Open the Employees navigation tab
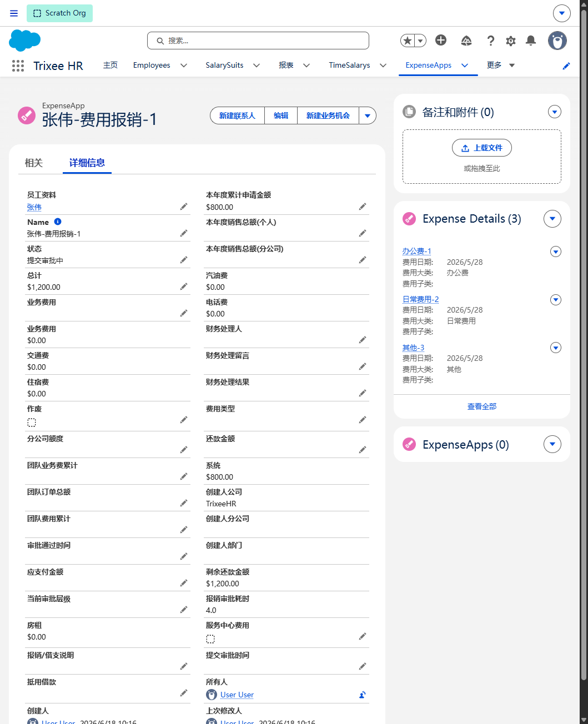The height and width of the screenshot is (724, 588). click(x=152, y=65)
